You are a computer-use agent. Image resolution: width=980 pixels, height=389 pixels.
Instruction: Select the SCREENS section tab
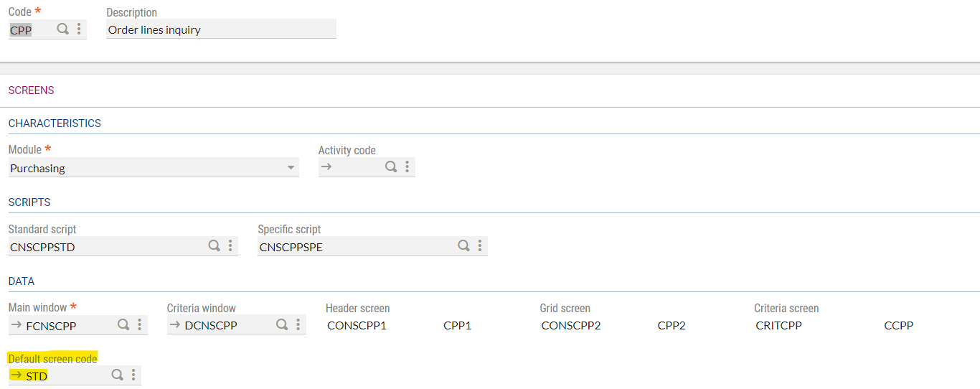click(31, 90)
